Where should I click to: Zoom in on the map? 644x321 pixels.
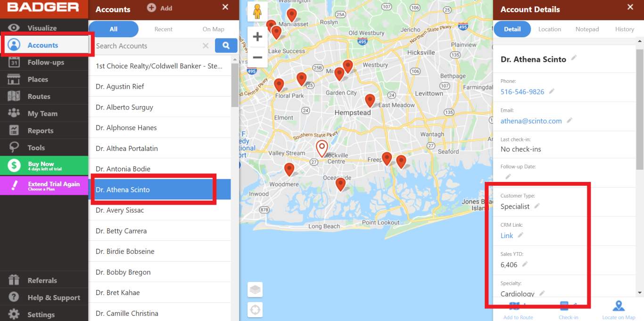[x=257, y=37]
